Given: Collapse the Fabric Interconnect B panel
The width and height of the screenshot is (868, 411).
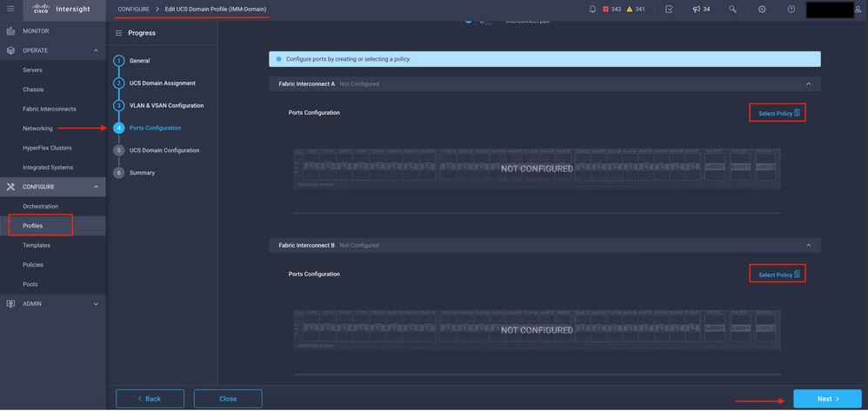Looking at the screenshot, I should coord(808,245).
